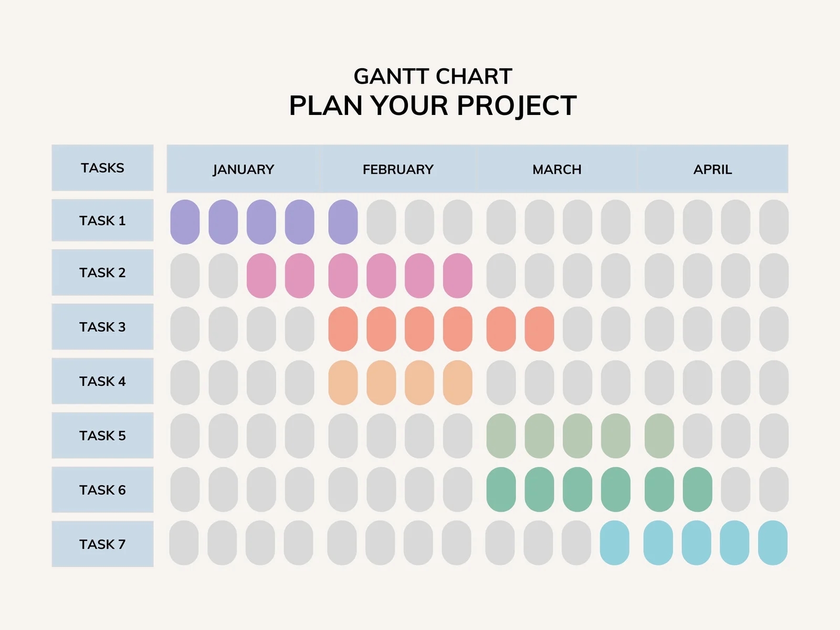Click the TASK 2 row label
This screenshot has width=840, height=630.
coord(102,272)
